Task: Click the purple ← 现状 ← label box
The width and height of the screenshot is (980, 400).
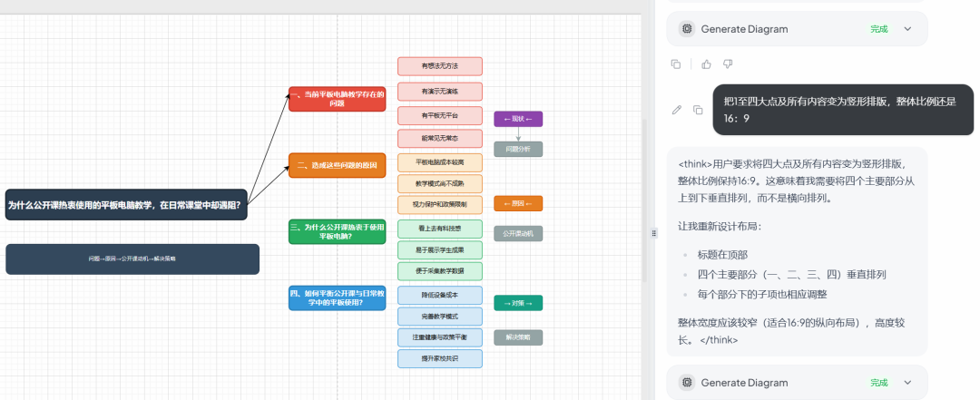Action: (x=518, y=119)
